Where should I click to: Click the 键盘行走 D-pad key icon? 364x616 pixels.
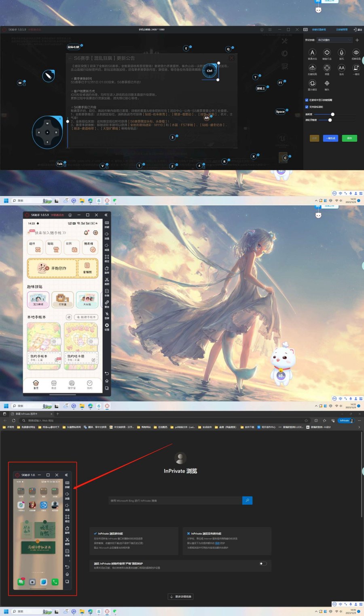coord(327,53)
